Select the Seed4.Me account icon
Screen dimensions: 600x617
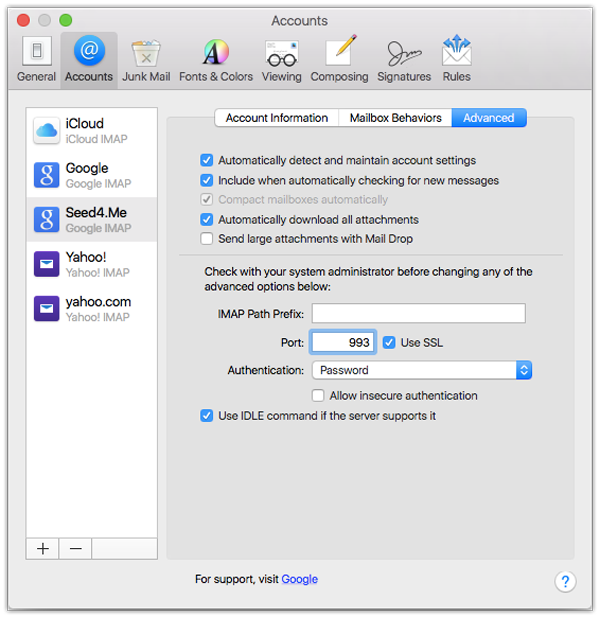46,220
